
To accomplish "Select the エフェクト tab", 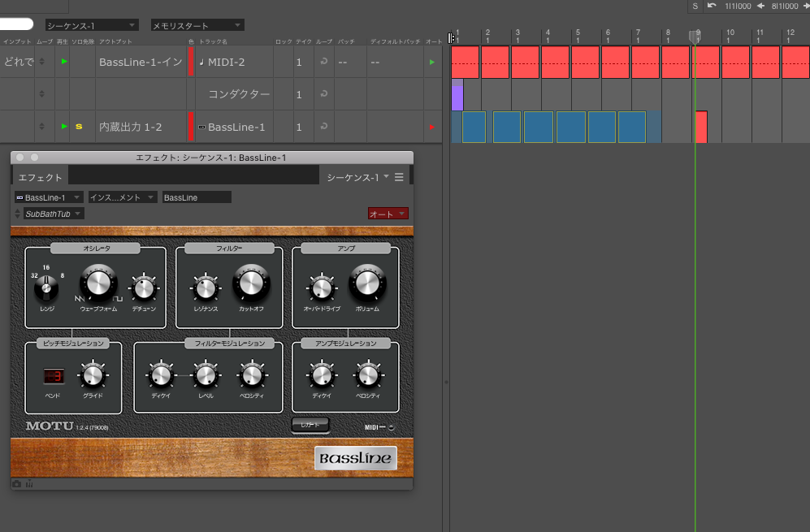I will coord(41,177).
